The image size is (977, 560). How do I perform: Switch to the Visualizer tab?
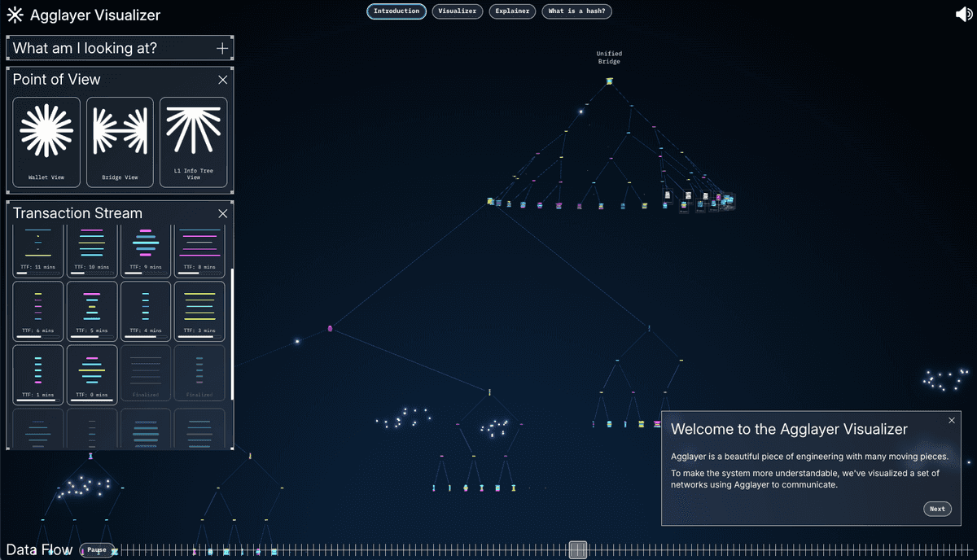[x=457, y=11]
